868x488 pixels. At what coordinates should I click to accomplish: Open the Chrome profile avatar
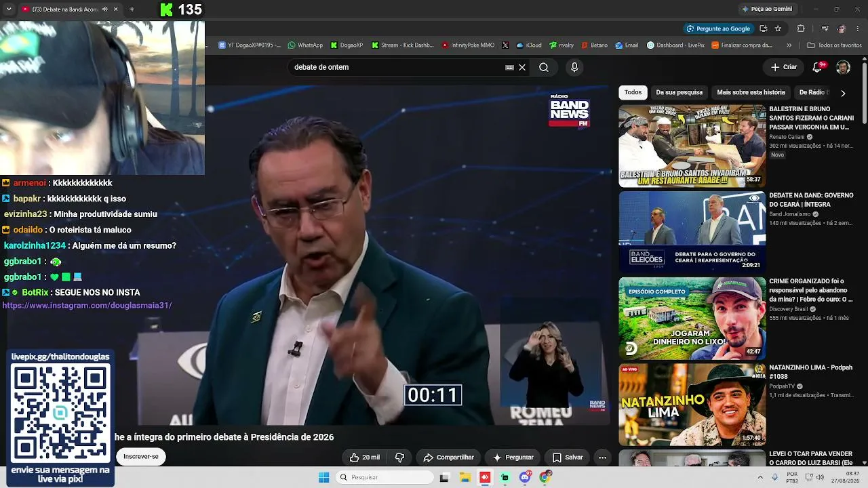click(x=842, y=28)
